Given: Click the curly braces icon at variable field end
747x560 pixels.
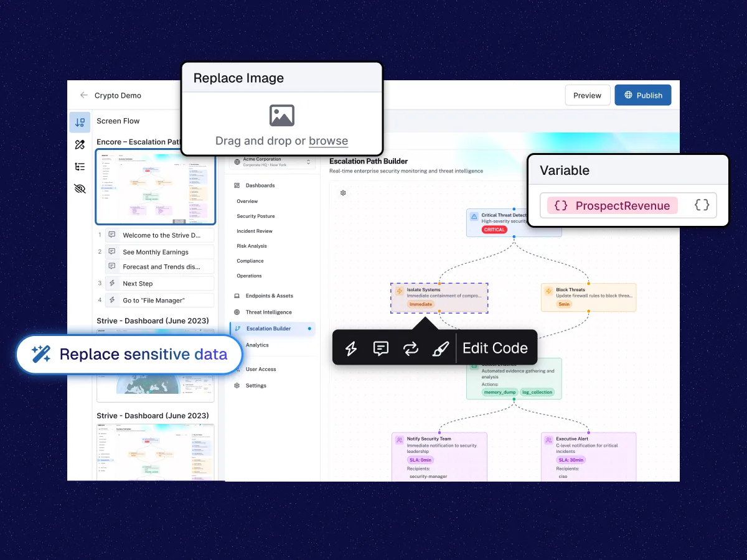Looking at the screenshot, I should 702,205.
